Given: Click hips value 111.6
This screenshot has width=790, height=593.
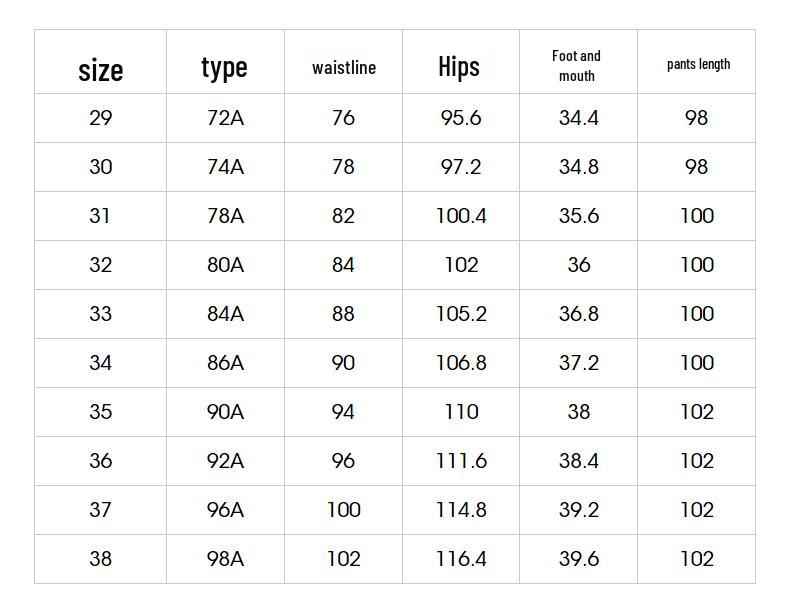Looking at the screenshot, I should click(x=461, y=461).
